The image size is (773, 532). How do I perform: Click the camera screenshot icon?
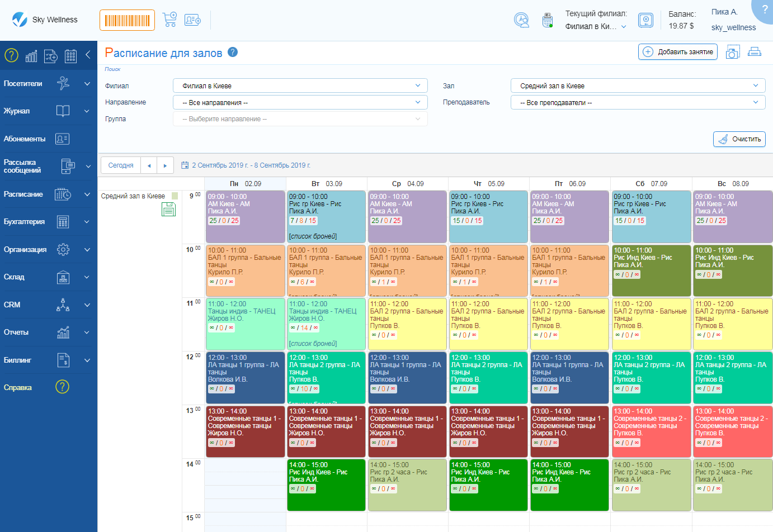tap(732, 53)
